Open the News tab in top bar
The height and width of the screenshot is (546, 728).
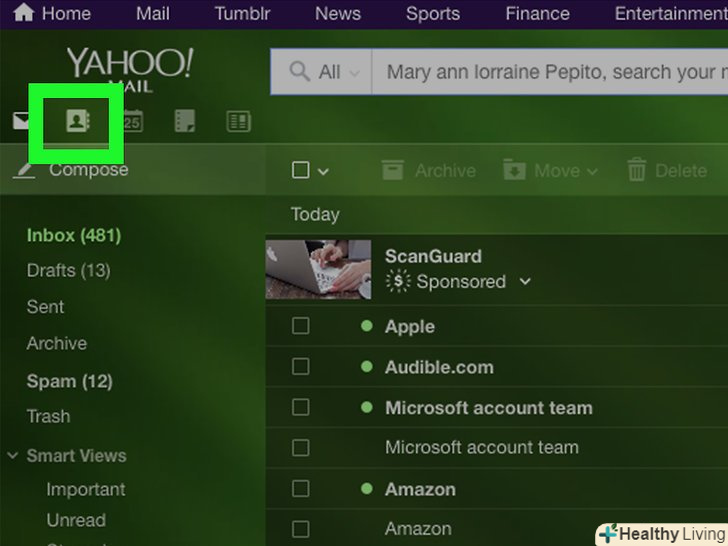tap(338, 13)
